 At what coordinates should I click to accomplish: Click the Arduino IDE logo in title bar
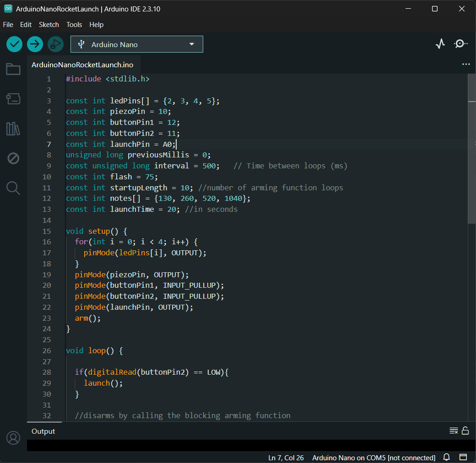(8, 9)
